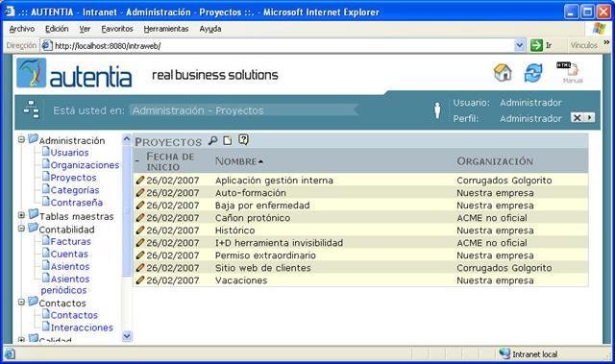The width and height of the screenshot is (615, 364).
Task: Click the site map icon in the blue bar
Action: (x=32, y=109)
